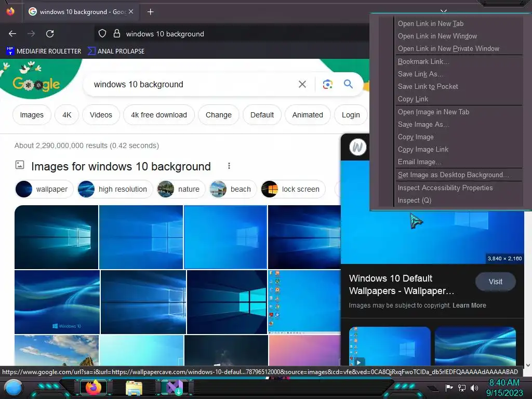Open the tracking protection shield icon
Image resolution: width=532 pixels, height=399 pixels.
pos(102,34)
